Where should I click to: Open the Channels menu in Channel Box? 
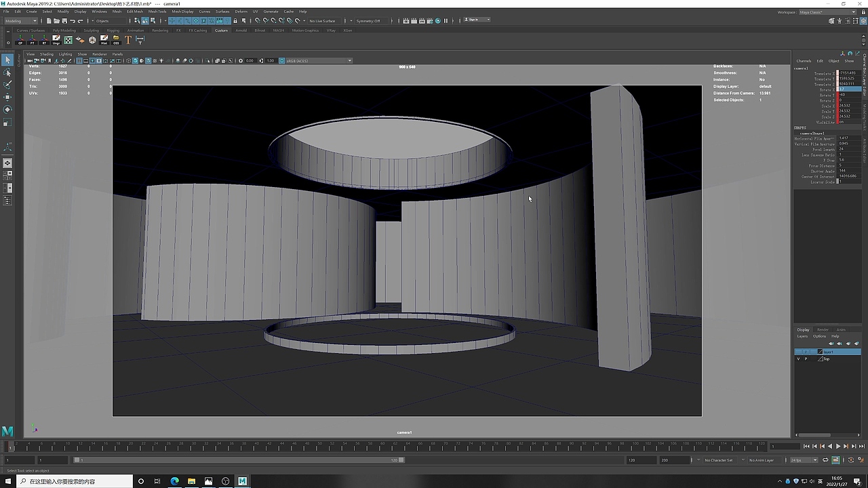804,61
